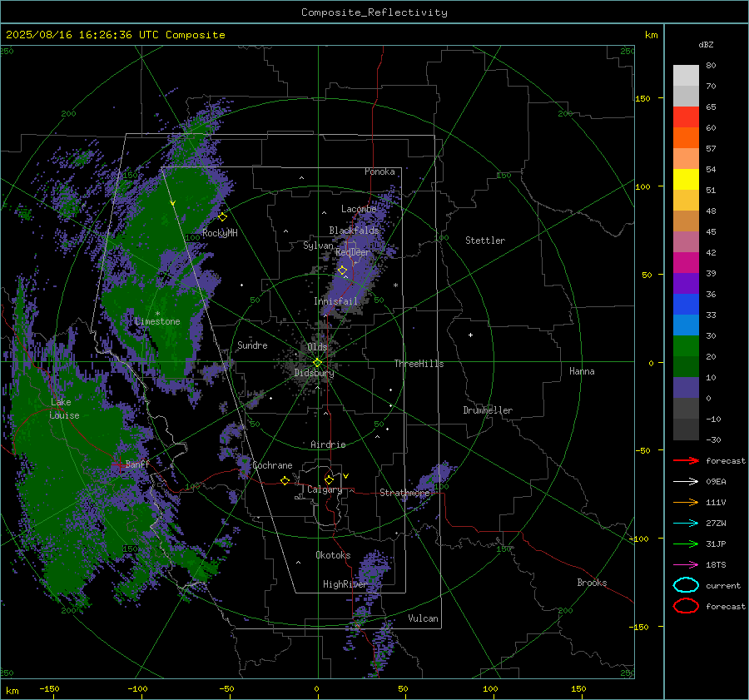Click the pink 42 dBZ swatch
The height and width of the screenshot is (700, 749).
coord(686,241)
